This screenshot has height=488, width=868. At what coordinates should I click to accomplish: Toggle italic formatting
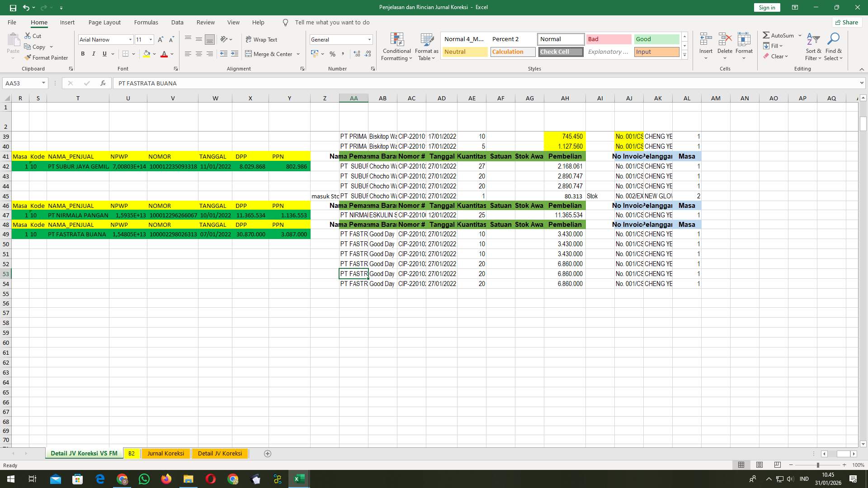click(94, 54)
